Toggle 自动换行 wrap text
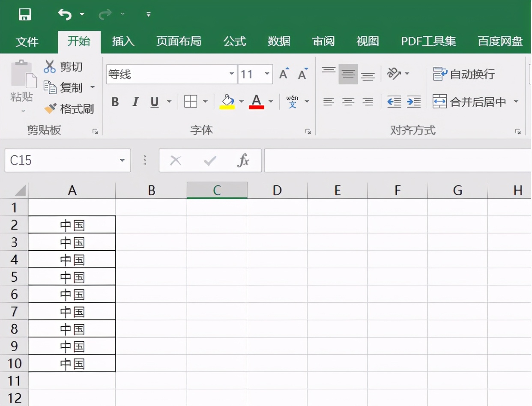Image resolution: width=532 pixels, height=406 pixels. coord(464,74)
